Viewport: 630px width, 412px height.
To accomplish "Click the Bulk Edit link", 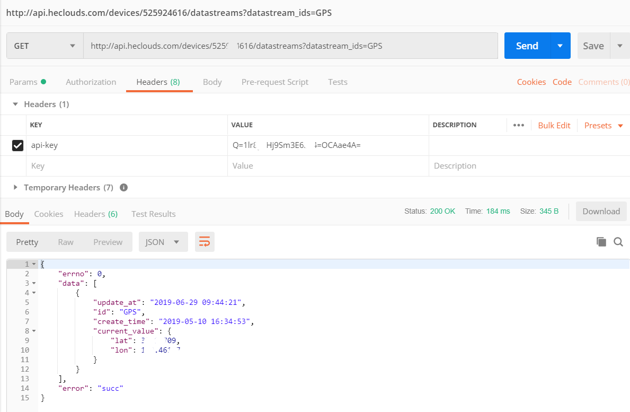I will point(554,125).
